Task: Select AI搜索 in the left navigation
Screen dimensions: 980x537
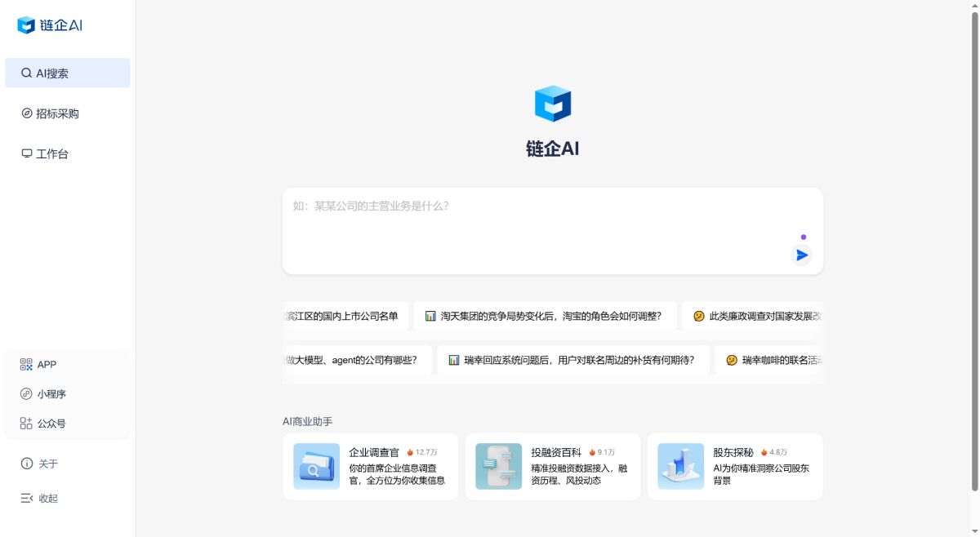Action: coord(51,73)
